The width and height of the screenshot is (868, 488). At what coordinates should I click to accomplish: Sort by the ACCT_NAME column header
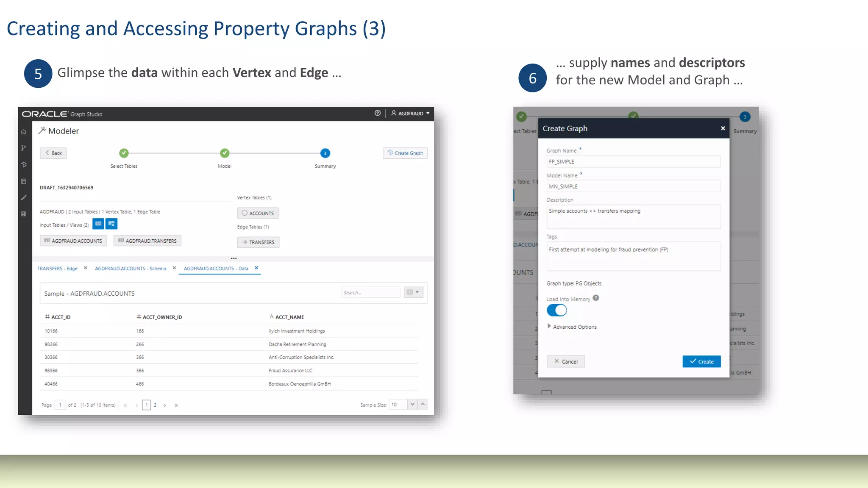[287, 317]
